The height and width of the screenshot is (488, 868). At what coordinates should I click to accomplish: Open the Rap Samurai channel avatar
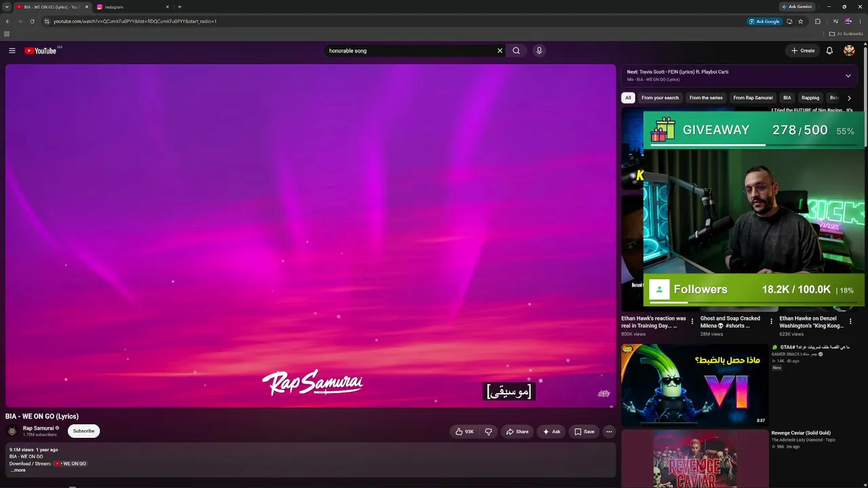[x=12, y=431]
